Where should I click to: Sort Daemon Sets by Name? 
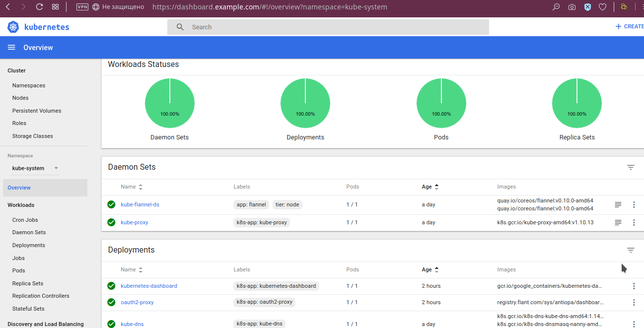(x=132, y=187)
